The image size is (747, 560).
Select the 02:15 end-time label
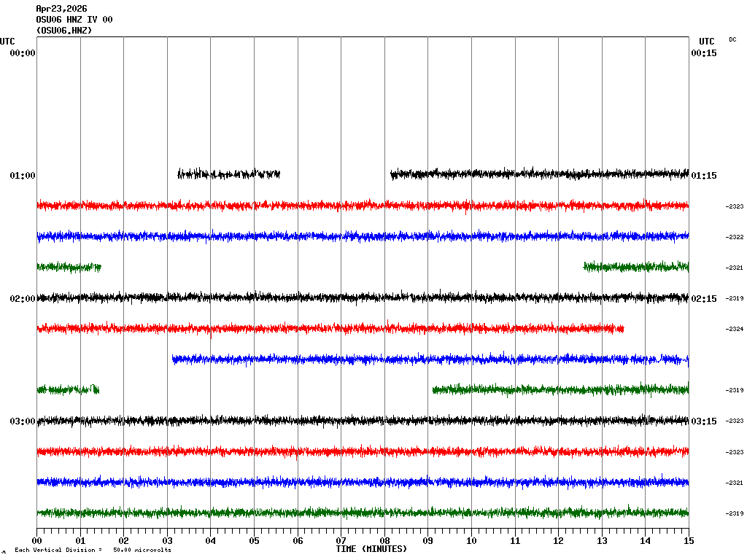click(704, 299)
